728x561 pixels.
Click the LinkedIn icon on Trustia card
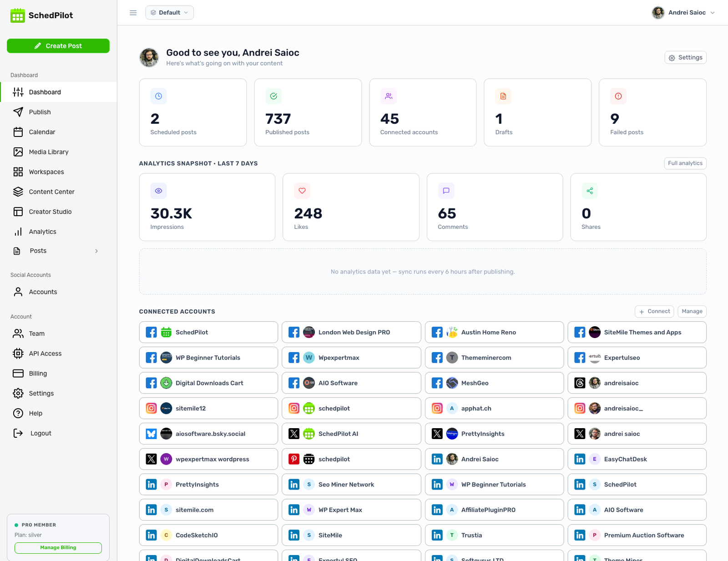[x=437, y=536]
